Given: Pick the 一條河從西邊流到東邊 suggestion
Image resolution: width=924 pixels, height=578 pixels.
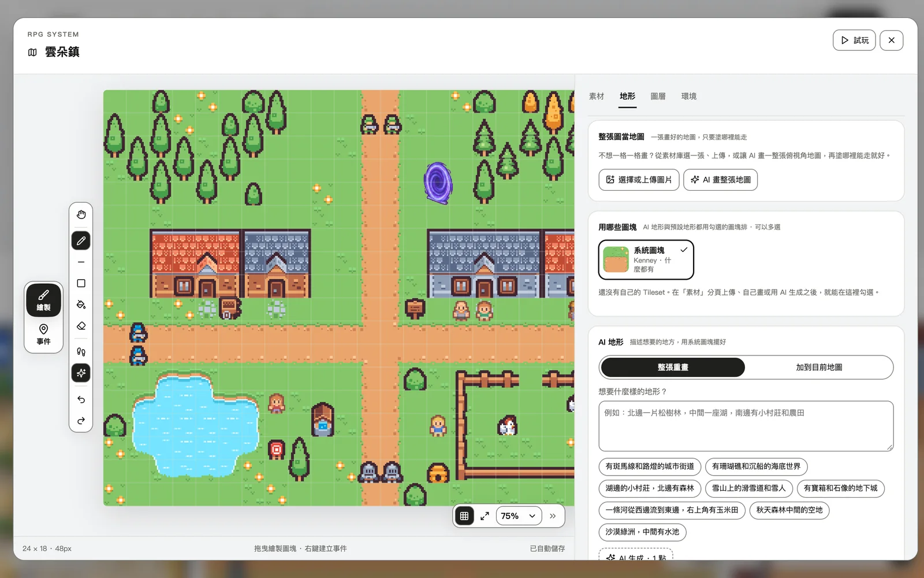Looking at the screenshot, I should click(672, 510).
